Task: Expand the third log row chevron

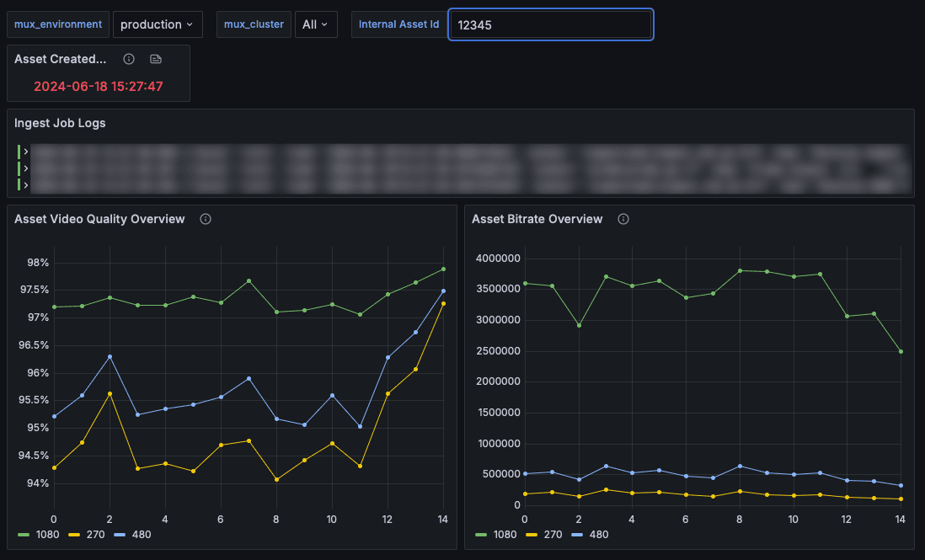Action: [25, 184]
